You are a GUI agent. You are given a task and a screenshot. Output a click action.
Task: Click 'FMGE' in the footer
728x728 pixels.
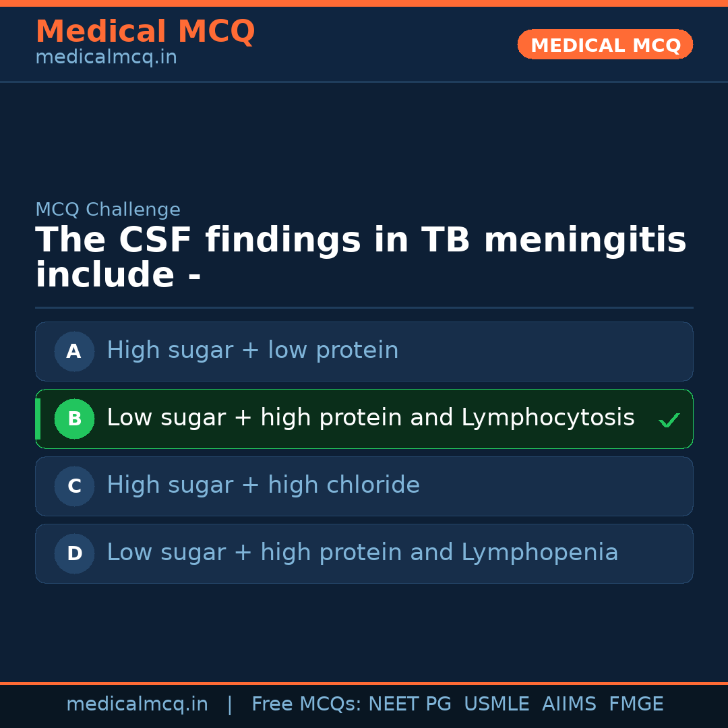click(x=636, y=704)
